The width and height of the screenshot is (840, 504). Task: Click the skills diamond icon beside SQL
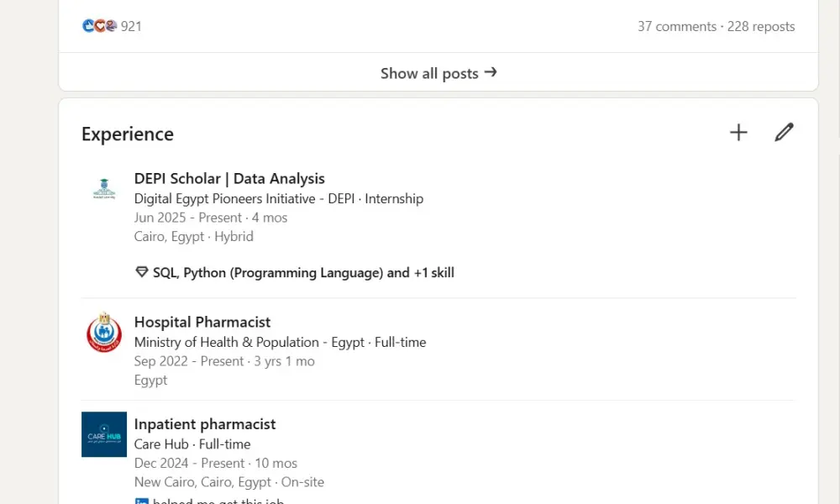(142, 271)
